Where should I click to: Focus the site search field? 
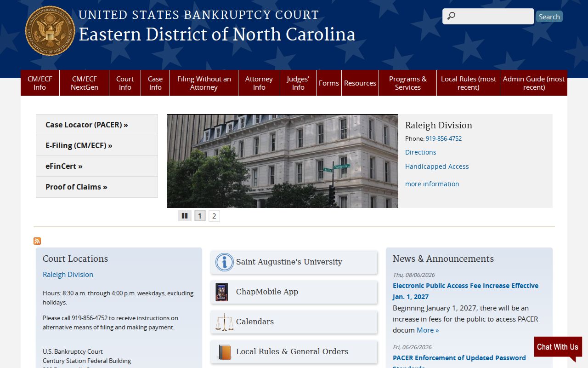point(488,16)
